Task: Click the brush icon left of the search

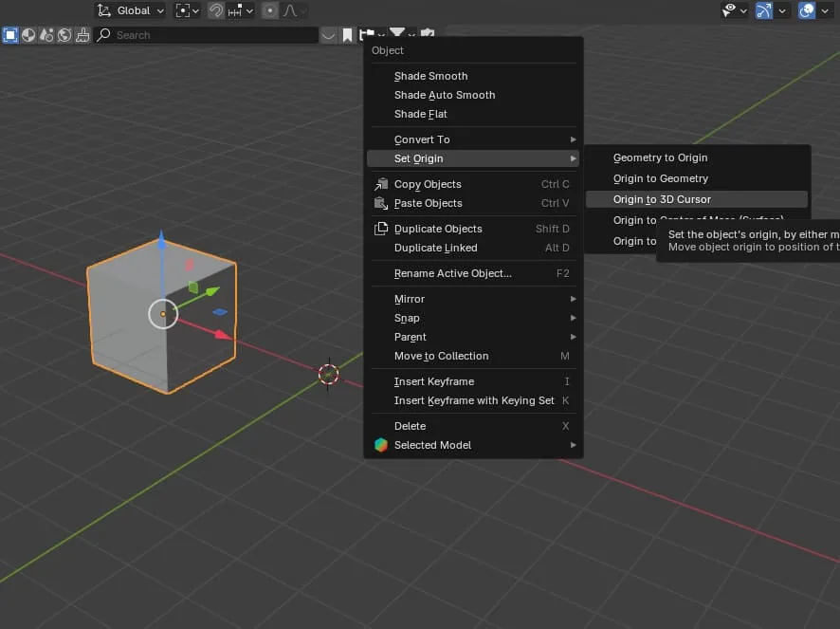Action: pyautogui.click(x=82, y=35)
